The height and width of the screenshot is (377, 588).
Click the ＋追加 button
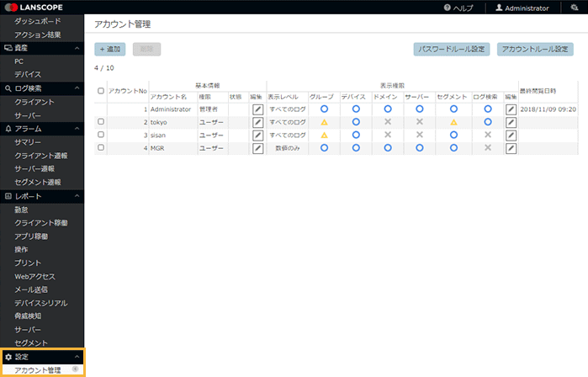tap(109, 49)
